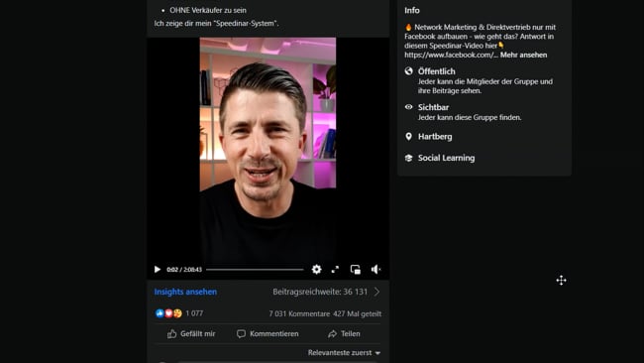This screenshot has height=363, width=644.
Task: Click the share arrow icon beside Teilen
Action: (332, 334)
